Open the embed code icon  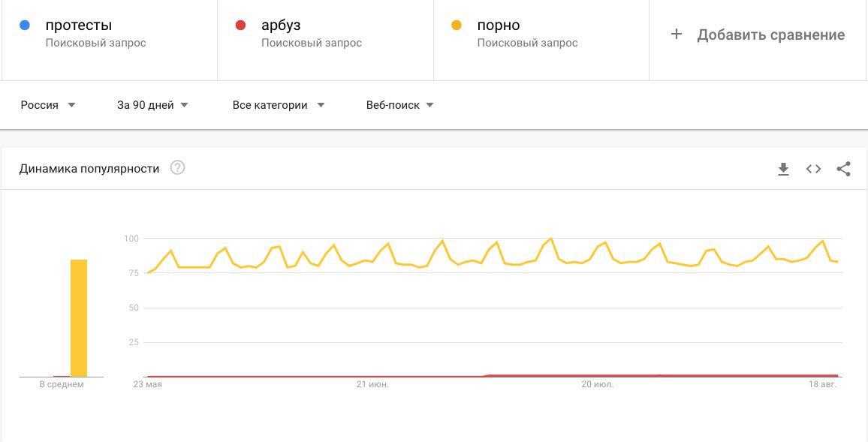pos(813,170)
